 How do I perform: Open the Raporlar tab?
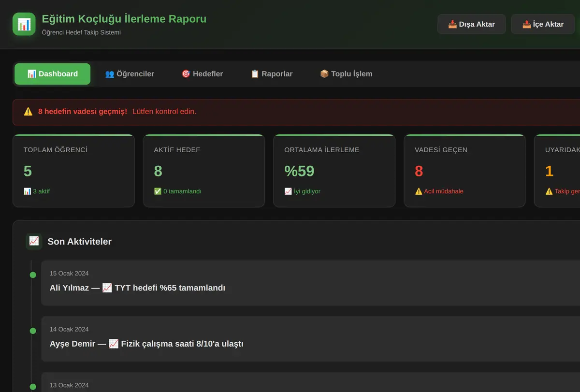(272, 74)
